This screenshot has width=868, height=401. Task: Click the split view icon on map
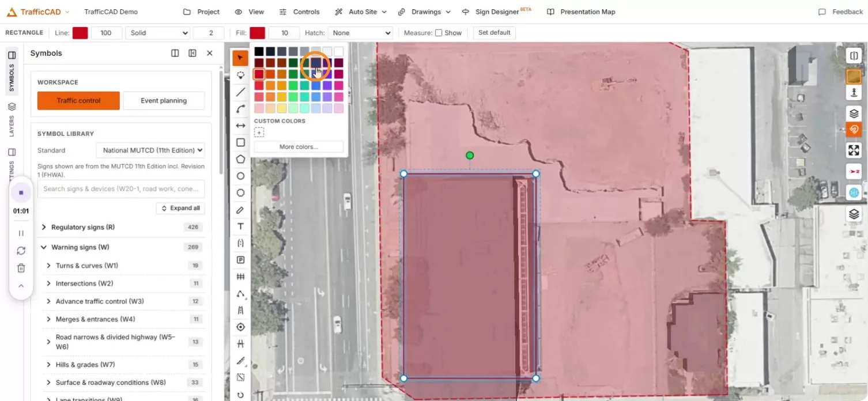(854, 56)
